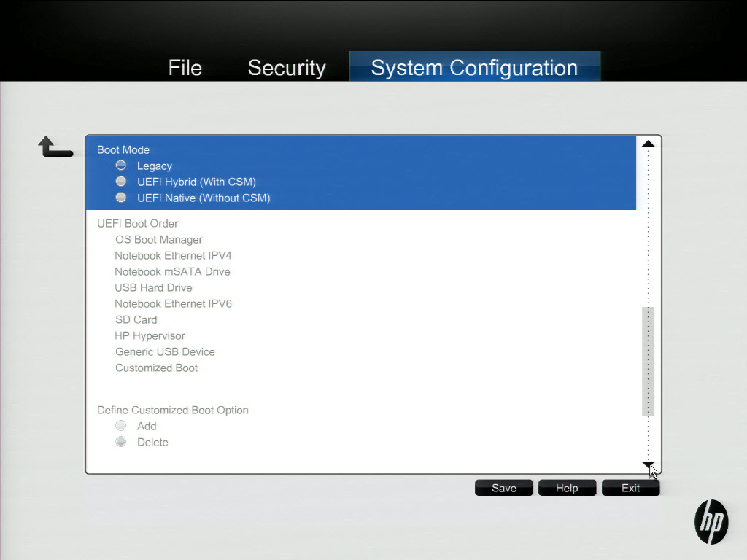Open Help
This screenshot has width=747, height=560.
[567, 488]
